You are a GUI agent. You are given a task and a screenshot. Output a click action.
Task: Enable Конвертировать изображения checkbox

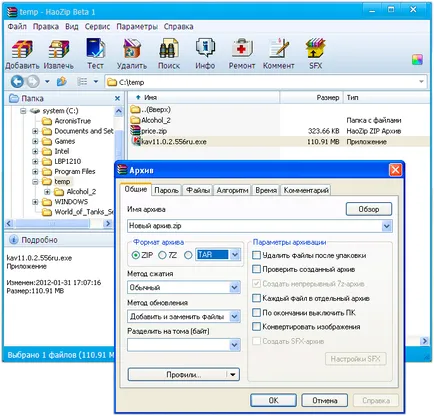[256, 327]
